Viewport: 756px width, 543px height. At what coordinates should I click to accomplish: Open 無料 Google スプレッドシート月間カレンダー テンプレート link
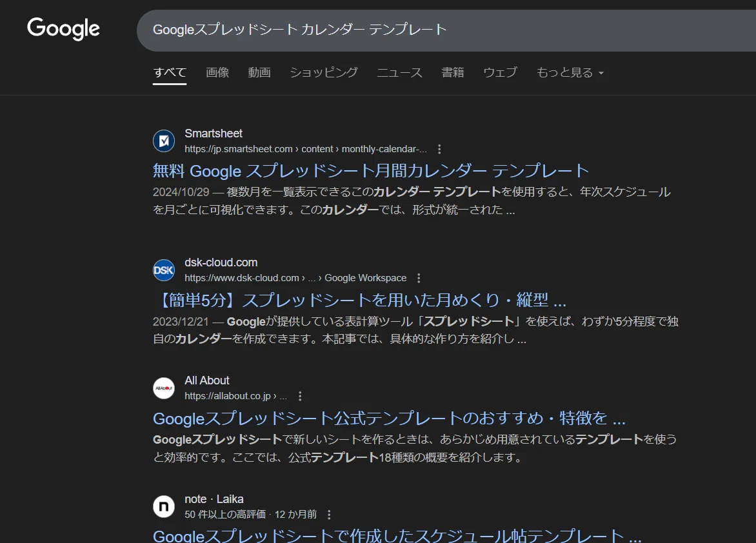coord(371,171)
